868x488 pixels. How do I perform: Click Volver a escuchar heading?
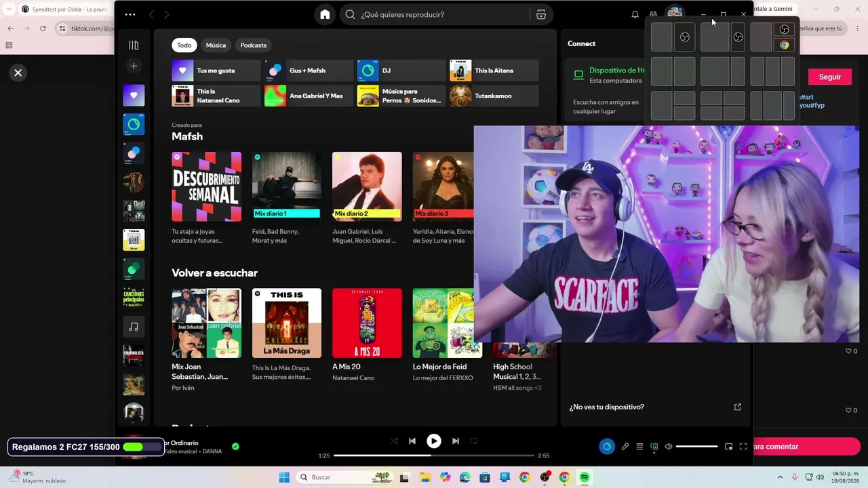tap(214, 273)
